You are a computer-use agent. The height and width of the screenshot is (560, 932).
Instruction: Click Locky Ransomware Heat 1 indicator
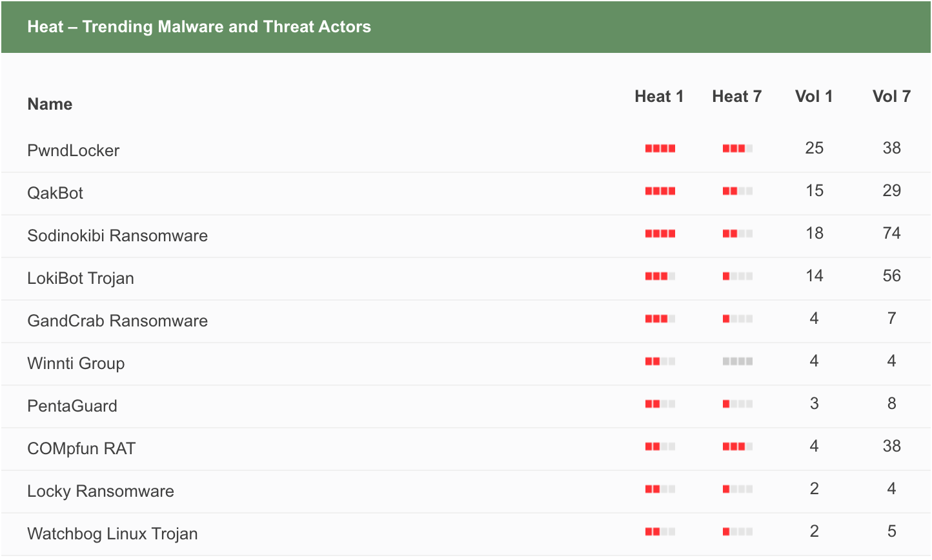[x=660, y=489]
